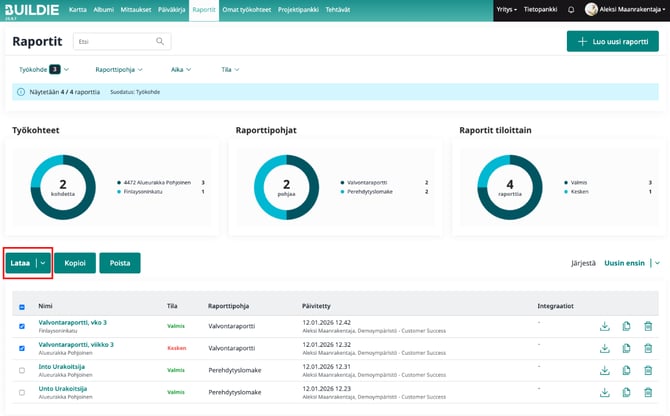Toggle the select-all checkbox in table header
The image size is (670, 416).
tap(22, 307)
